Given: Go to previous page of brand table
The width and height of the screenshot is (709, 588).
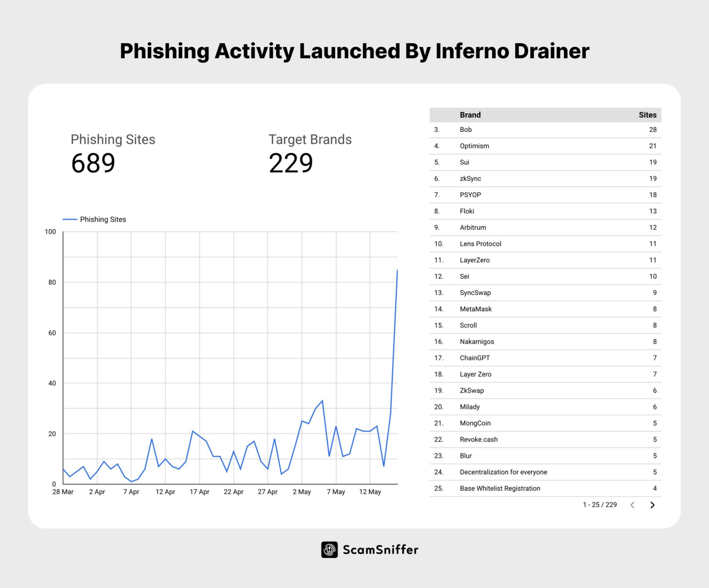Looking at the screenshot, I should (633, 505).
